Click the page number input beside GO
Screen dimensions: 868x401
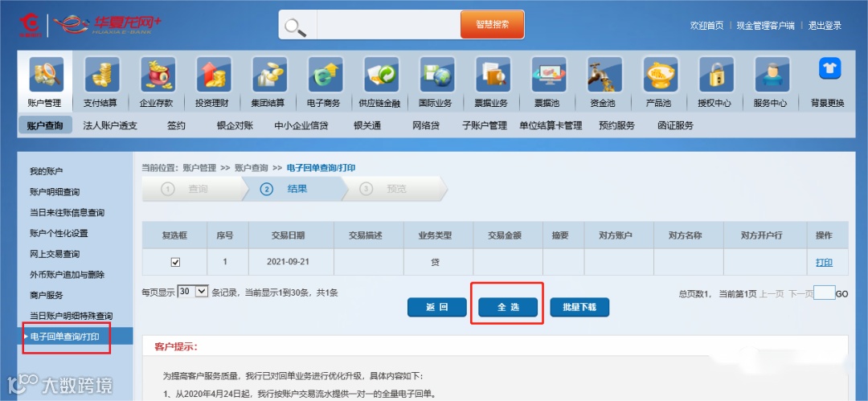tap(825, 293)
